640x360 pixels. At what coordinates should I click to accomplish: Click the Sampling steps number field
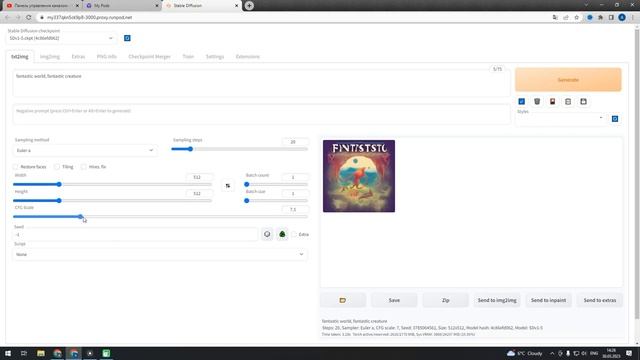[x=295, y=142]
